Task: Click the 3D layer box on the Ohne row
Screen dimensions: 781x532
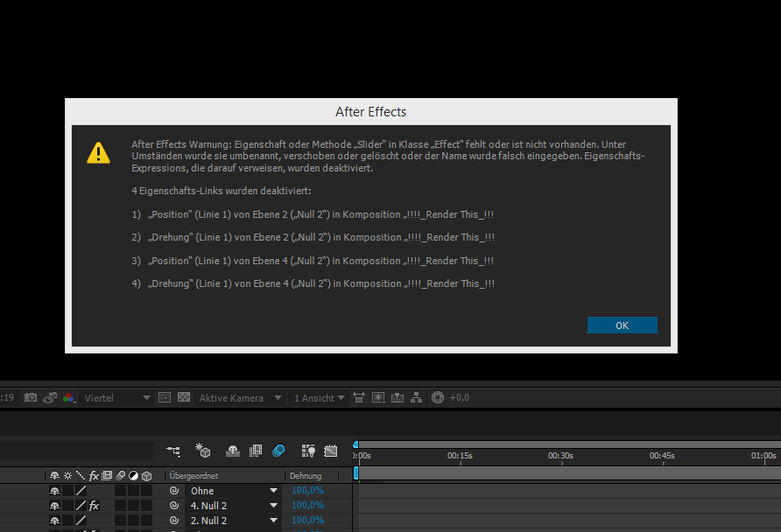Action: tap(146, 491)
